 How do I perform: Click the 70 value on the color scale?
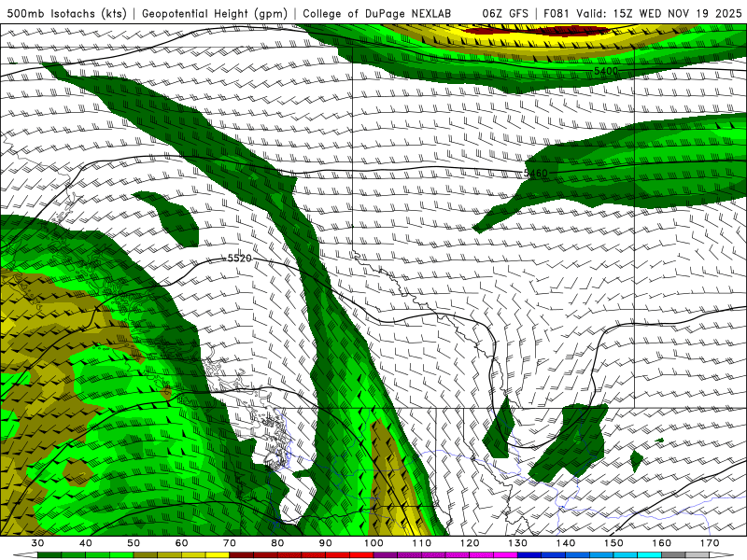(x=230, y=543)
